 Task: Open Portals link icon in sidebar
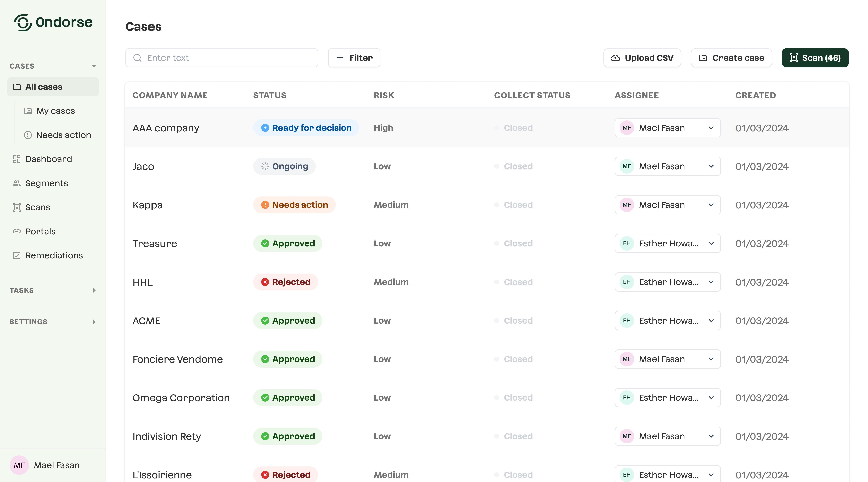tap(17, 231)
